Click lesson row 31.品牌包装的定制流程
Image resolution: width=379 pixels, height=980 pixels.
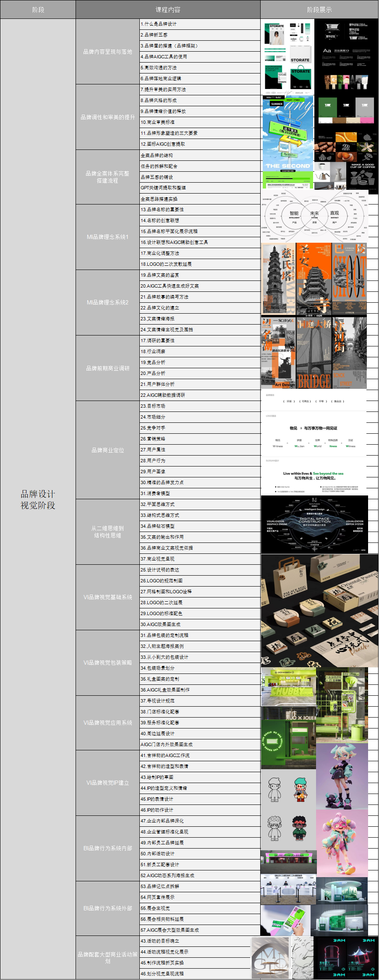[200, 635]
